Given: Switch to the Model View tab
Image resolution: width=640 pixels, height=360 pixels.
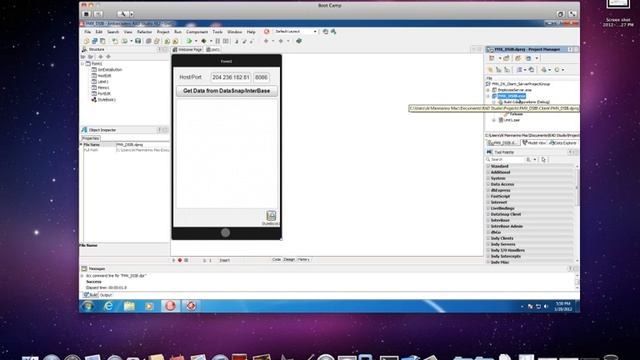Looking at the screenshot, I should coord(534,143).
